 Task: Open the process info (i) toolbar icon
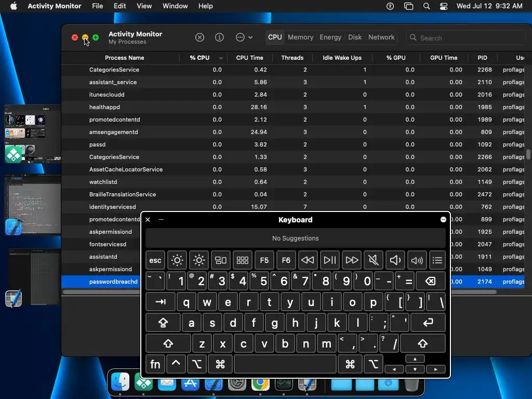point(220,37)
